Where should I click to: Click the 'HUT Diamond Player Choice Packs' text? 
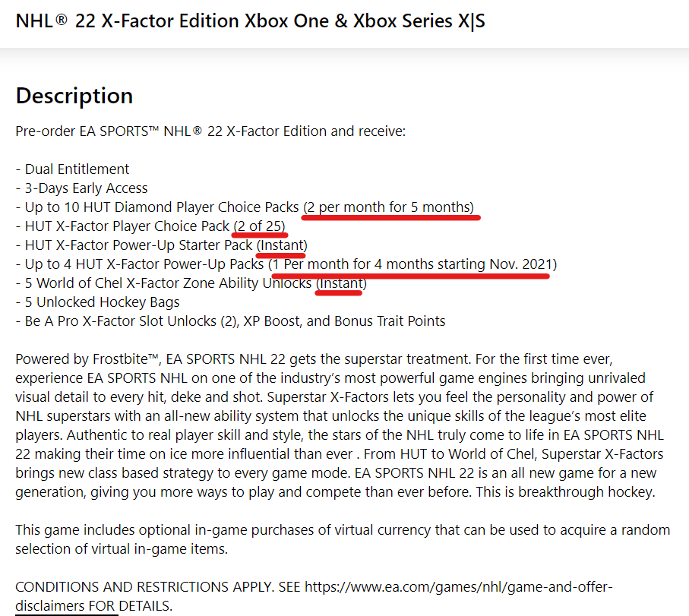coord(191,207)
